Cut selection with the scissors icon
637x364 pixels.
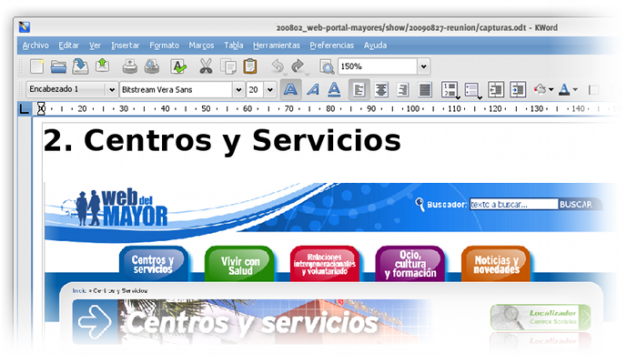tap(206, 66)
